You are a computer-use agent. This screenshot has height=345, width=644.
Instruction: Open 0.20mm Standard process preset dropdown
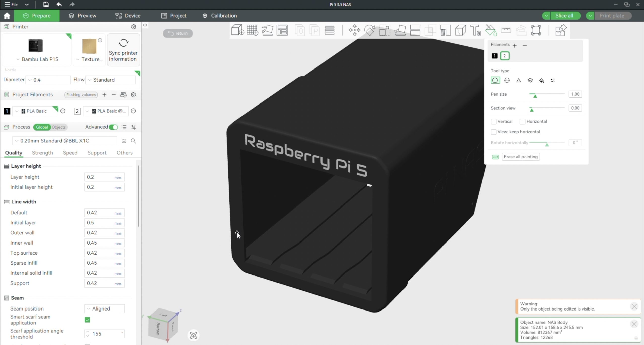[x=65, y=141]
